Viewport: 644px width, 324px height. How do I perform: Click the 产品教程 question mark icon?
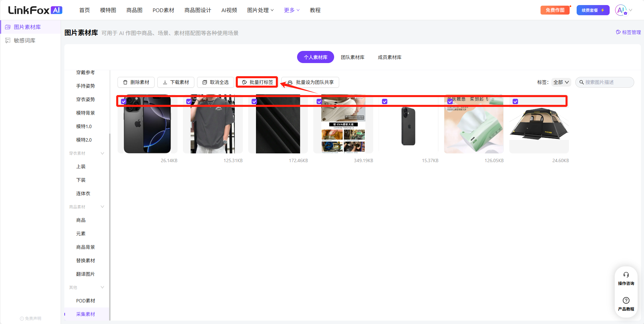coord(626,300)
